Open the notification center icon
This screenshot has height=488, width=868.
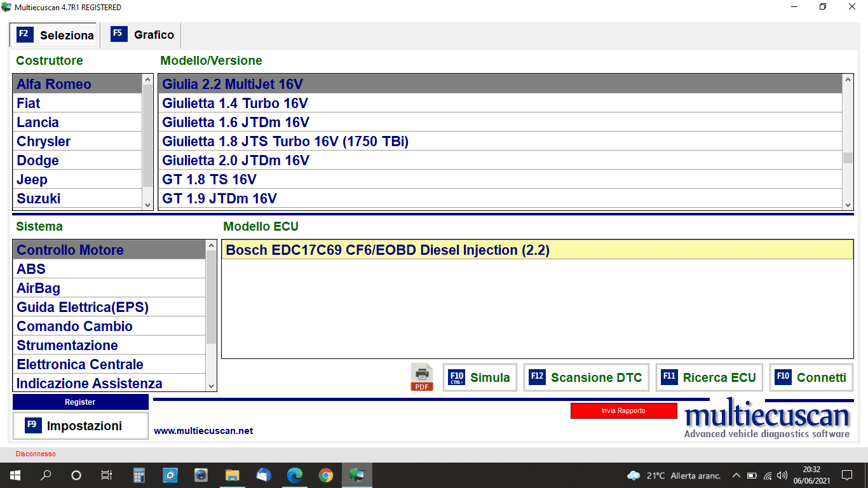(x=846, y=475)
